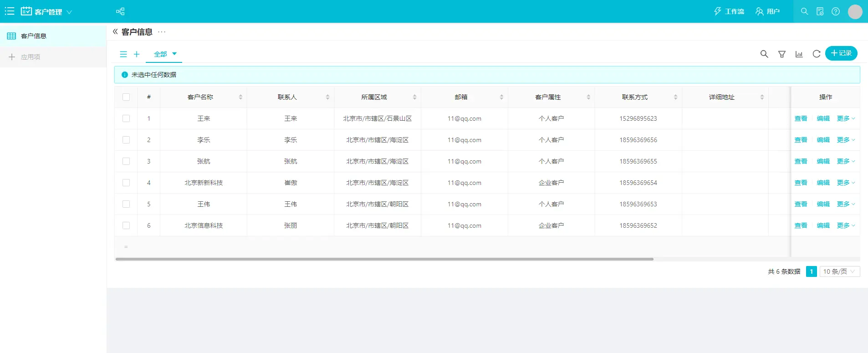Click the 操作 column header
Viewport: 868px width, 353px height.
tap(825, 97)
